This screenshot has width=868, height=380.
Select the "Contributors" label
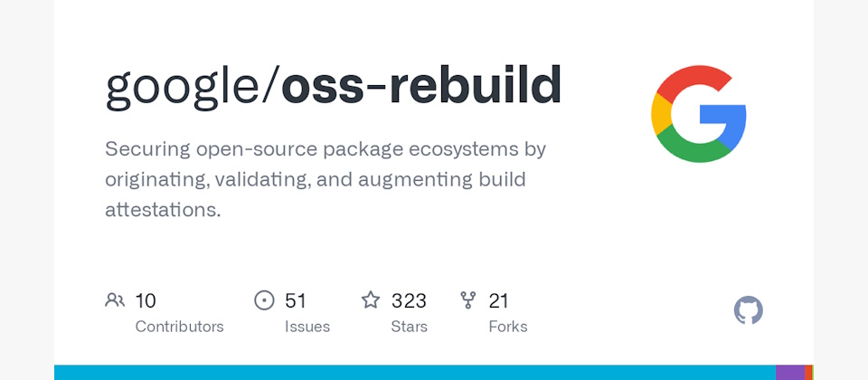point(179,327)
